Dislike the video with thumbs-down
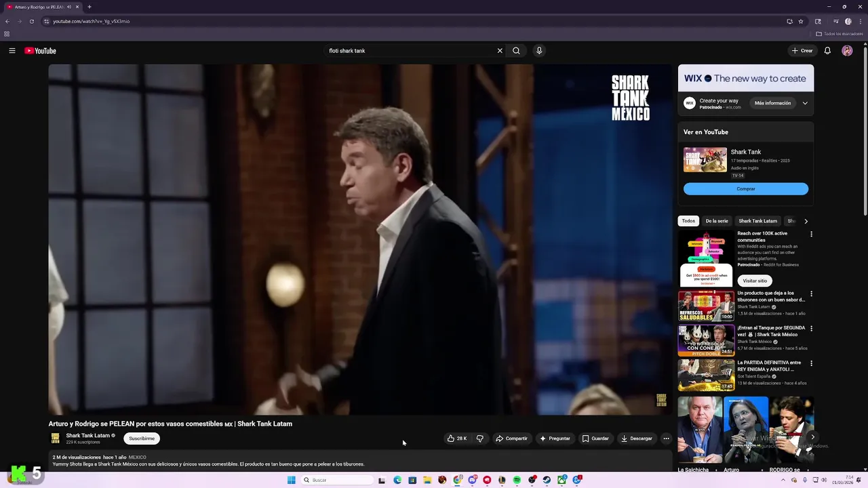 479,439
